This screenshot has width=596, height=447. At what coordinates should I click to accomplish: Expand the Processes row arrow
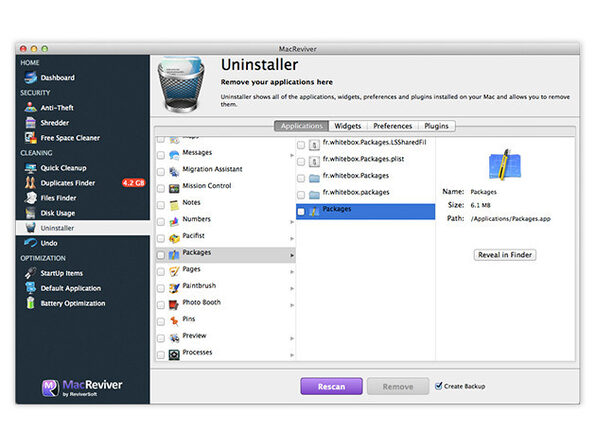[292, 355]
